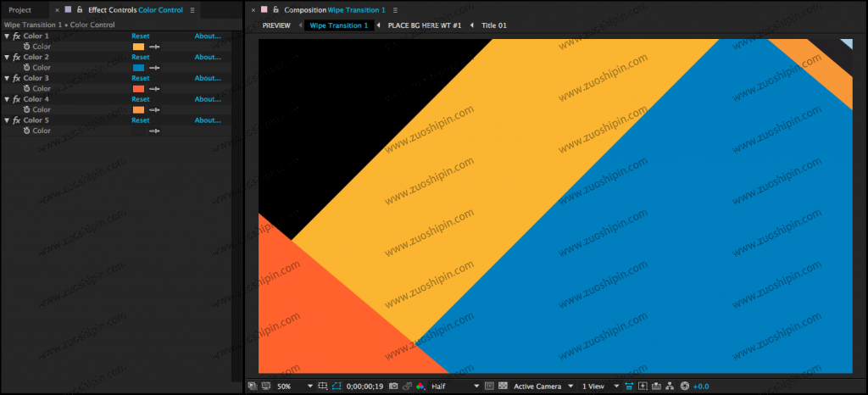Screen dimensions: 868x395
Task: Click the Color 1 stopwatch icon
Action: click(x=27, y=47)
